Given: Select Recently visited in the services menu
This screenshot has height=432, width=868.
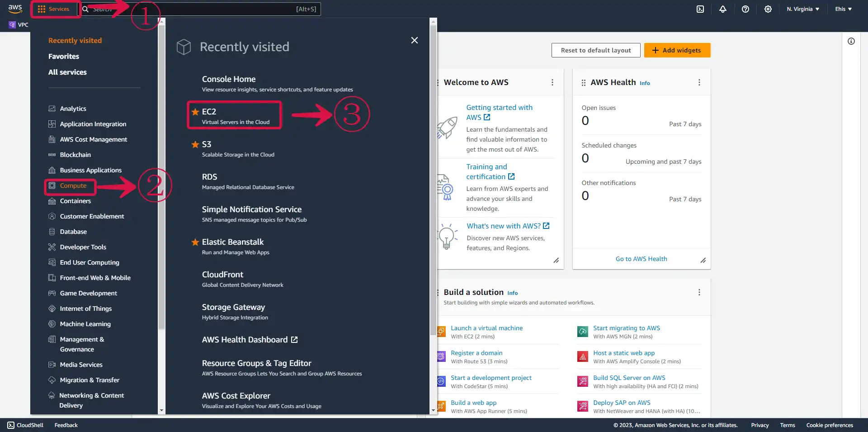Looking at the screenshot, I should point(75,40).
